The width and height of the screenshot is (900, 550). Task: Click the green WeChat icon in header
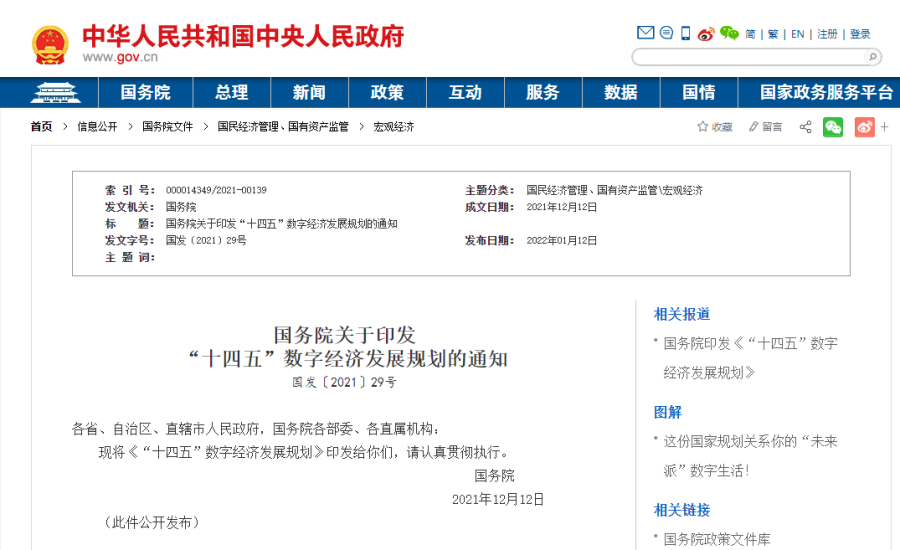coord(729,33)
